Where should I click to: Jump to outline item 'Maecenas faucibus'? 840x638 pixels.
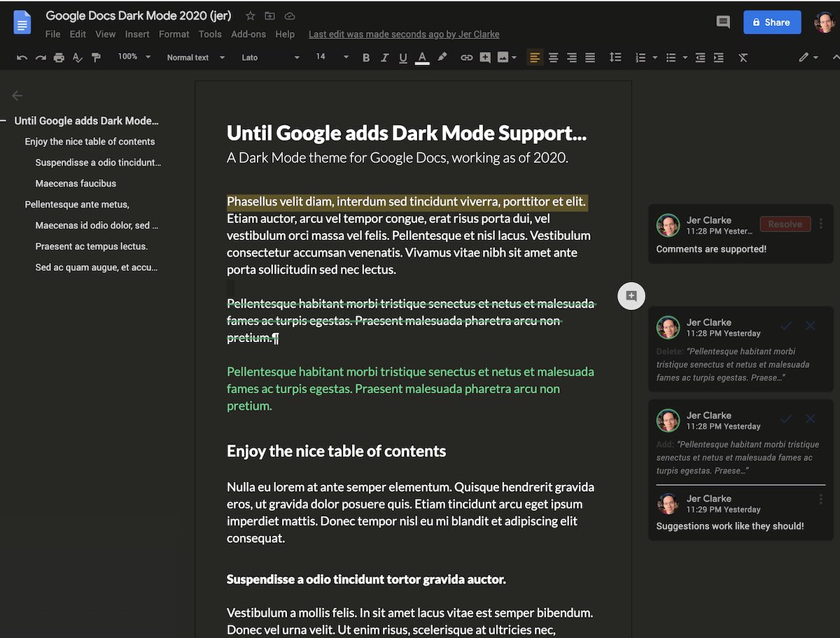click(76, 183)
